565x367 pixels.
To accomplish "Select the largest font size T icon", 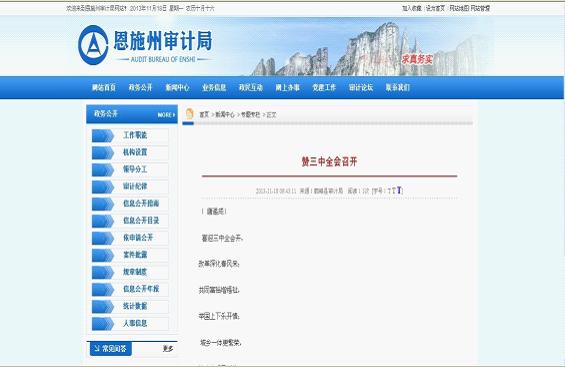I will pyautogui.click(x=399, y=191).
